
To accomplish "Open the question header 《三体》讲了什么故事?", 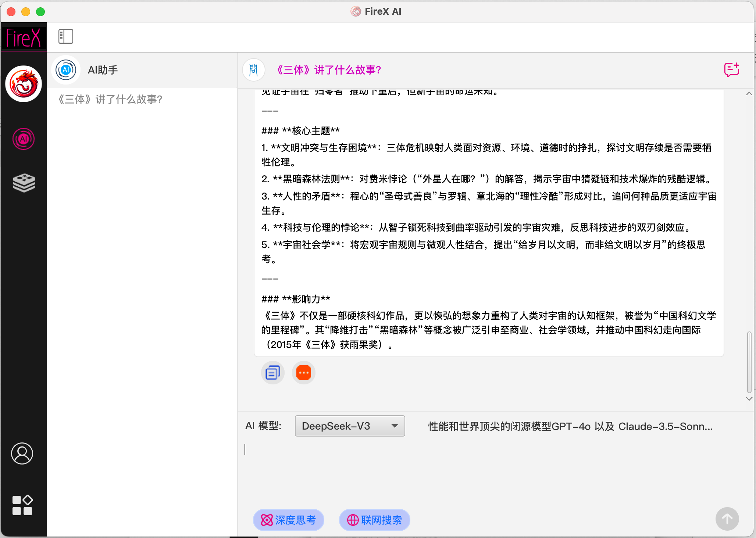I will [x=329, y=70].
